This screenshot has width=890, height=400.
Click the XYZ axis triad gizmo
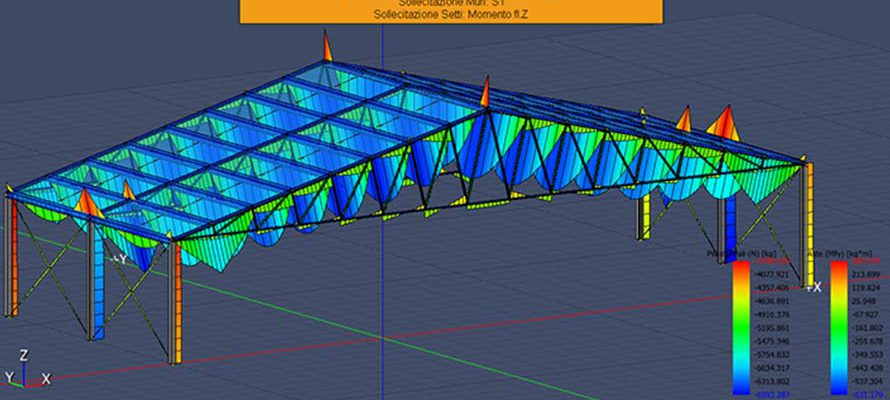pyautogui.click(x=25, y=369)
